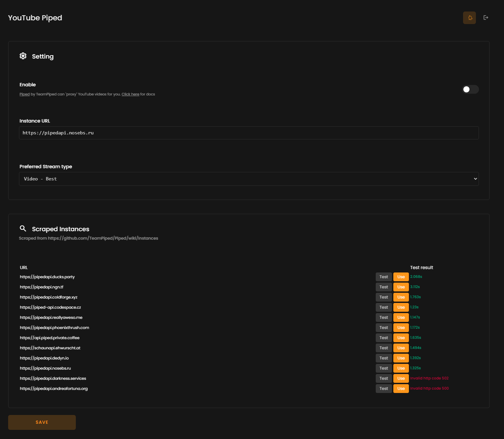Click the 2.068s test result
The image size is (504, 439).
pos(416,277)
